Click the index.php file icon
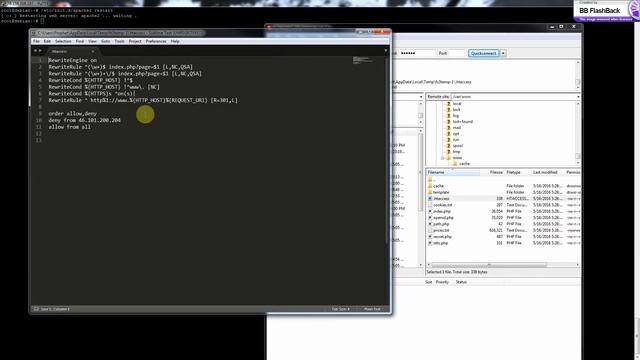The image size is (640, 360). tap(430, 211)
